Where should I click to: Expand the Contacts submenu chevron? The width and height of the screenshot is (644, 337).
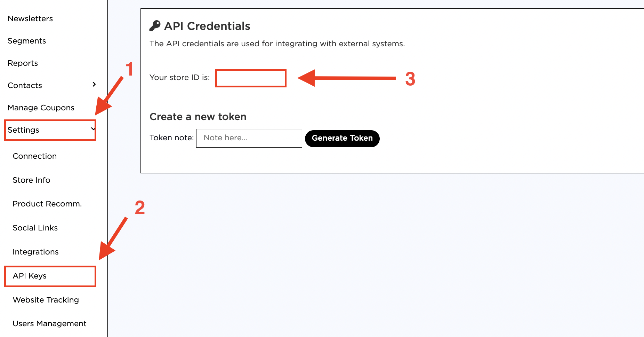[x=94, y=84]
